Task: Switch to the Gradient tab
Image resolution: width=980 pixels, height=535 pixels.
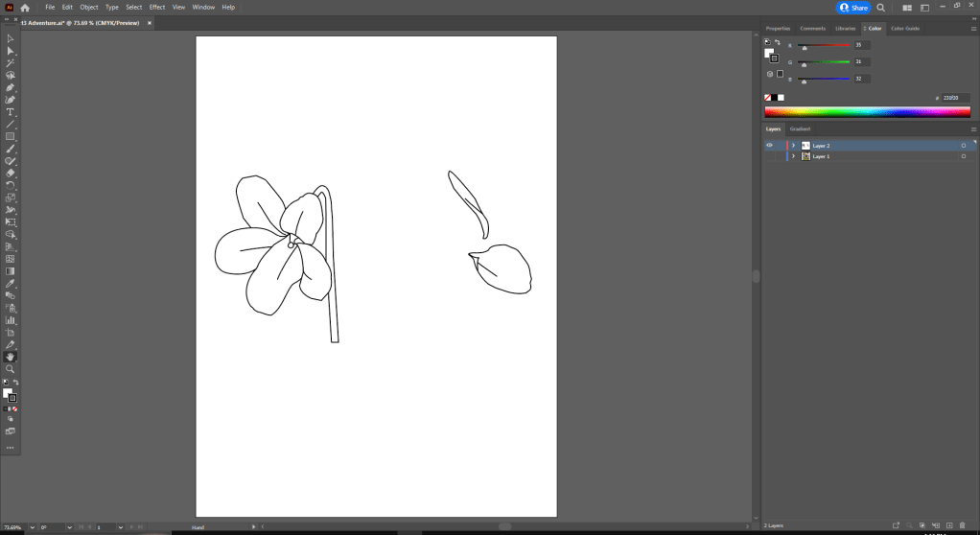Action: 800,128
